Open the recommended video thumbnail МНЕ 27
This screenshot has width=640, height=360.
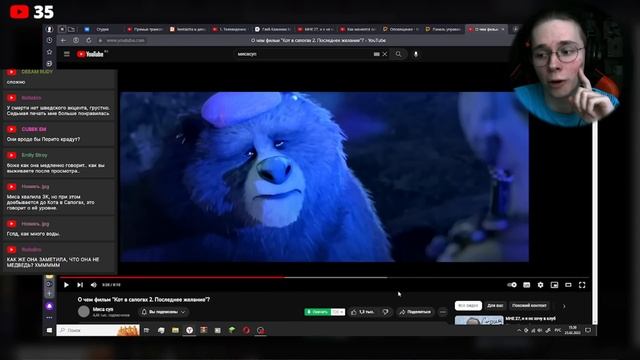point(479,320)
